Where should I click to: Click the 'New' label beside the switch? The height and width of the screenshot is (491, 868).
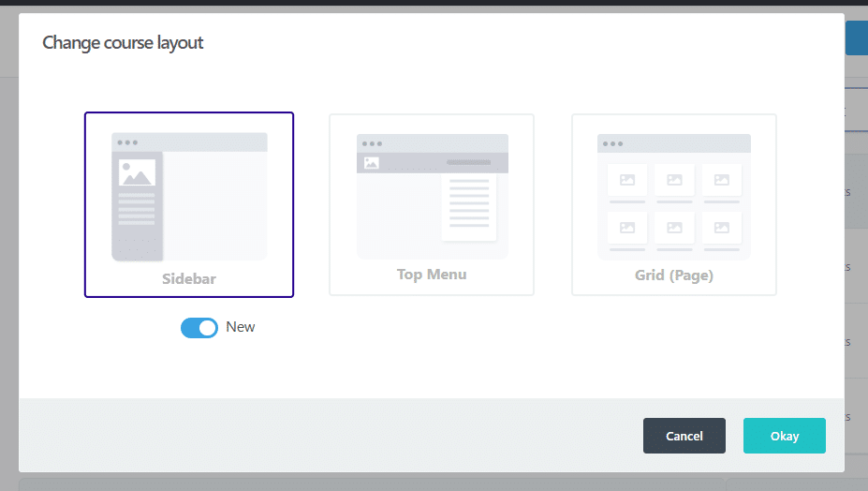point(241,327)
